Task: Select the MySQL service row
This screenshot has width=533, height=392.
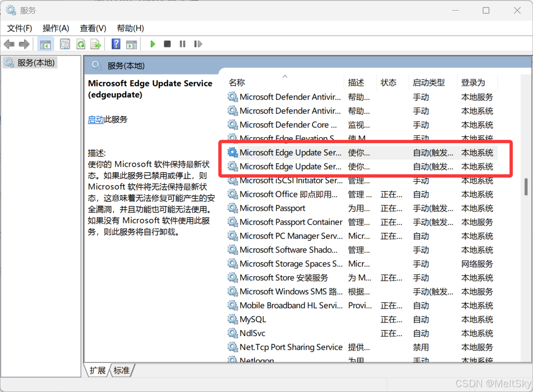Action: [x=362, y=319]
